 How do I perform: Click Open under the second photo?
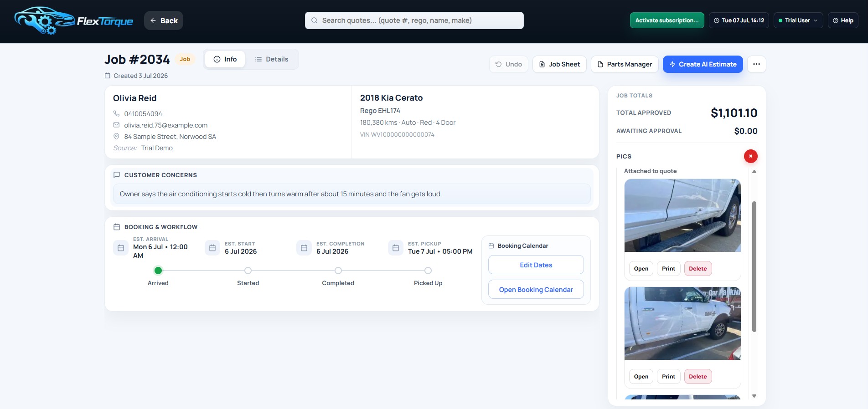pyautogui.click(x=641, y=377)
